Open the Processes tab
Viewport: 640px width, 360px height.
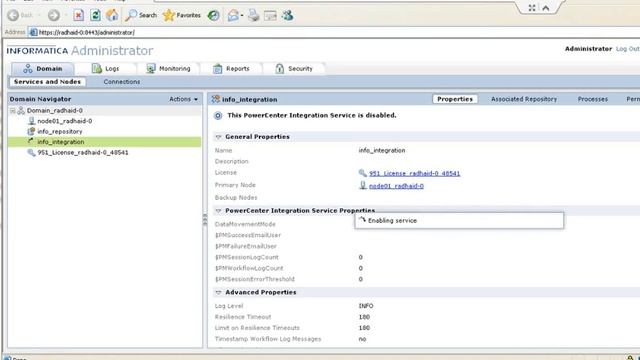(593, 99)
